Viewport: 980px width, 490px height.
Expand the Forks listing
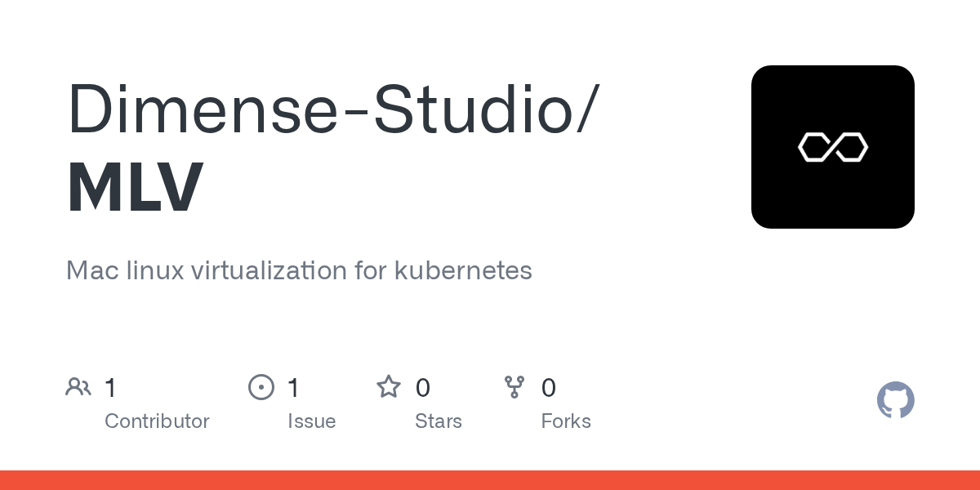click(x=566, y=421)
